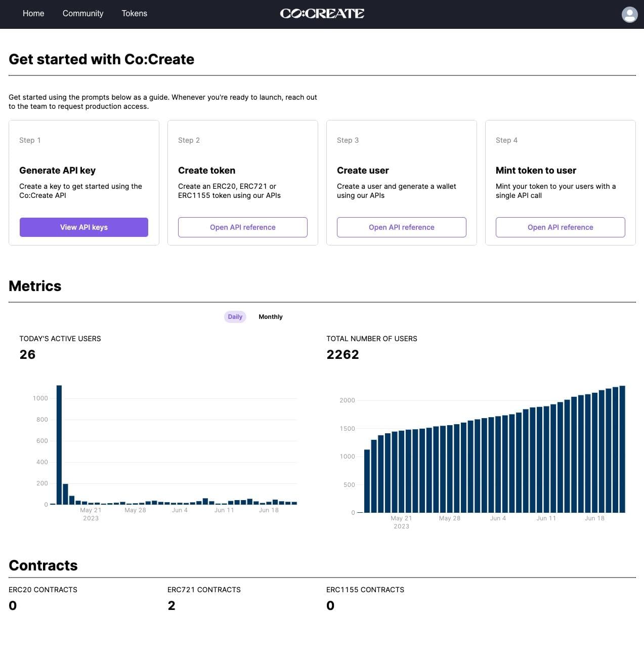The image size is (644, 656).
Task: Click View API keys in Step 1
Action: coord(83,227)
